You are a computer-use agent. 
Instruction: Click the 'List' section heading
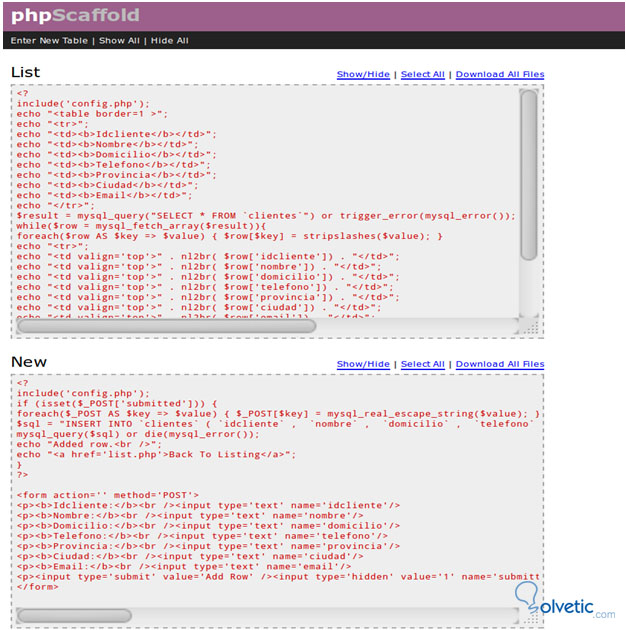click(25, 72)
